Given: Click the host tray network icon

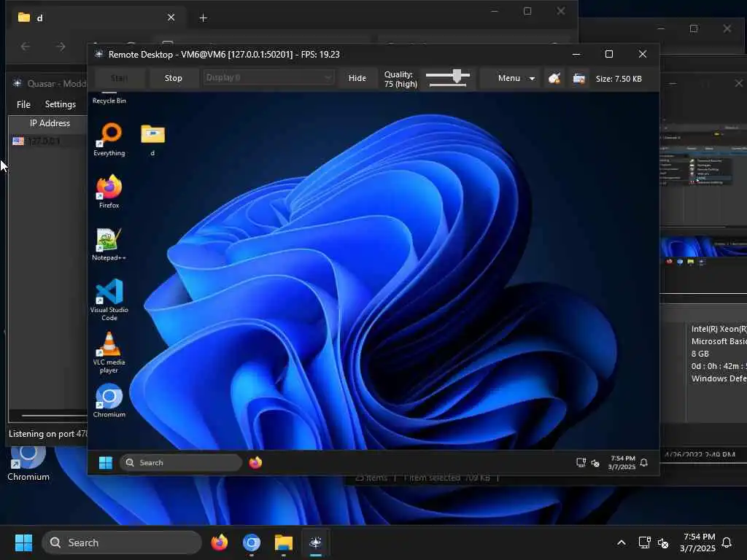Looking at the screenshot, I should [x=644, y=542].
